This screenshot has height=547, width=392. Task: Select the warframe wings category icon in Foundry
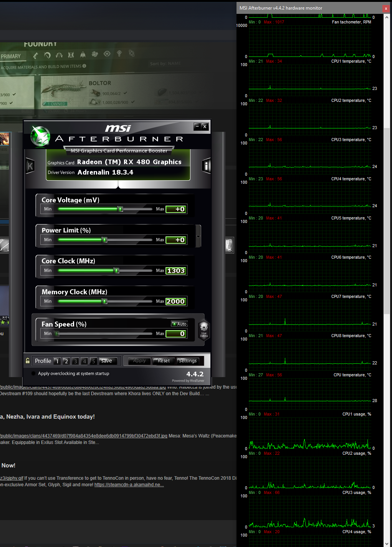tap(59, 55)
